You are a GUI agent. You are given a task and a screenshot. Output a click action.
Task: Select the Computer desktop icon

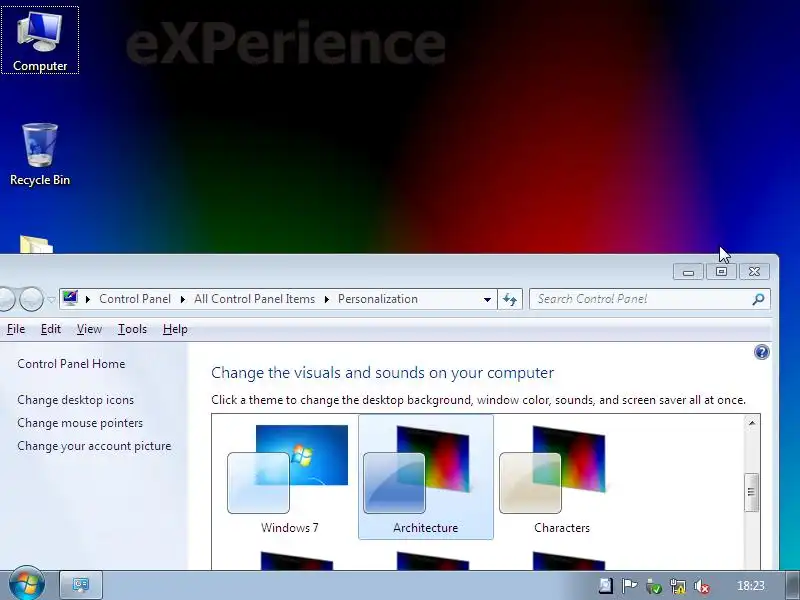[x=40, y=40]
